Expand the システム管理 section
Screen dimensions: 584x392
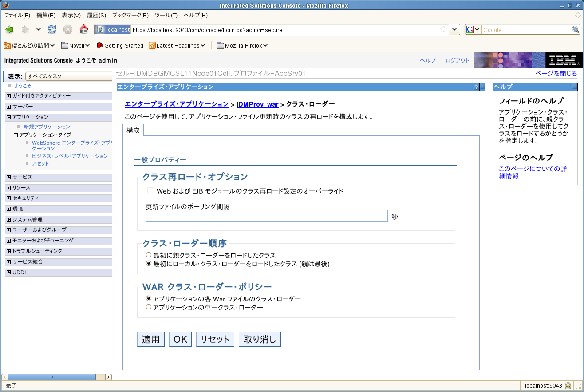tap(8, 219)
